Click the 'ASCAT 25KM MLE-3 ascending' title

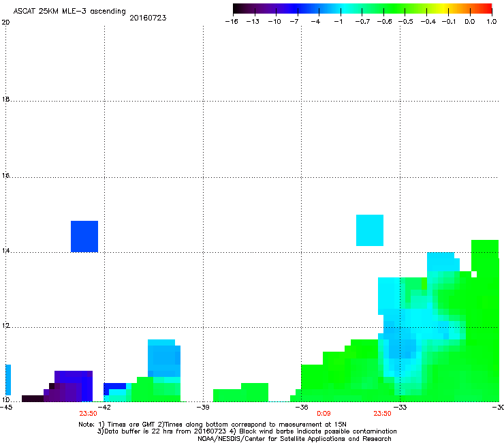tap(69, 12)
